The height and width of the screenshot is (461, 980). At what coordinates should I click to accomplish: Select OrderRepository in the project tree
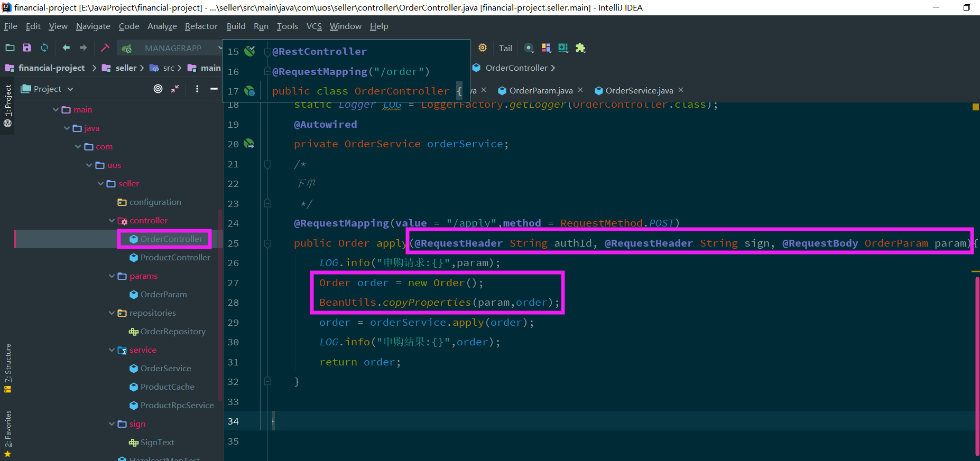point(173,331)
